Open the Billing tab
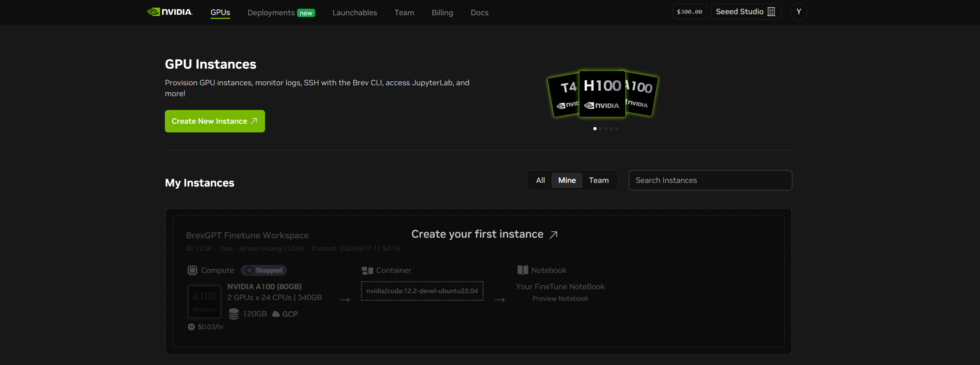The width and height of the screenshot is (980, 365). click(442, 13)
